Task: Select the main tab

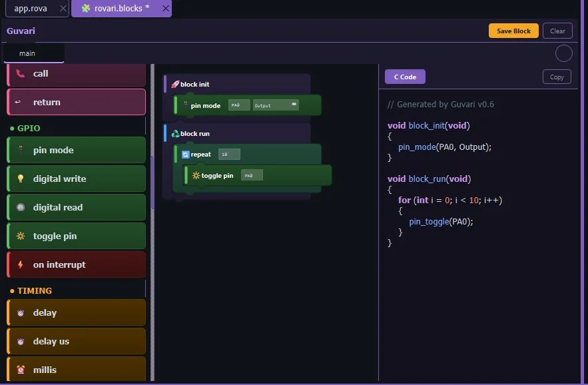Action: (x=34, y=53)
